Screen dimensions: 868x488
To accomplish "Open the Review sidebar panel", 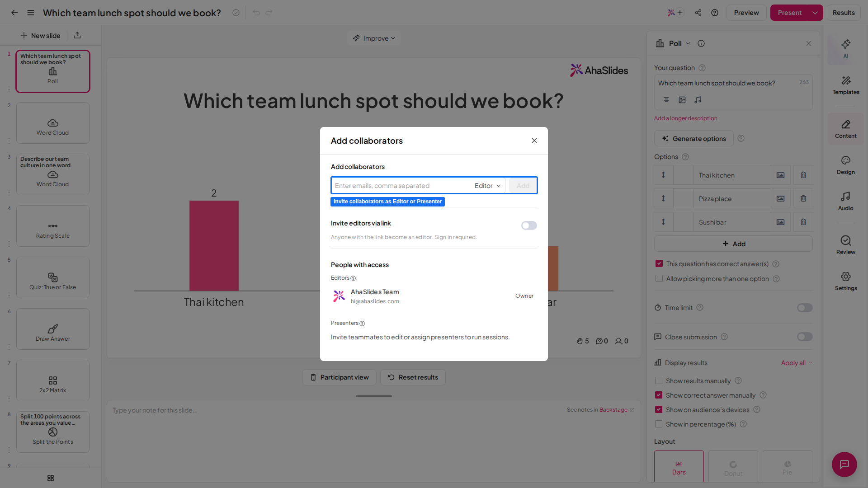I will point(845,245).
